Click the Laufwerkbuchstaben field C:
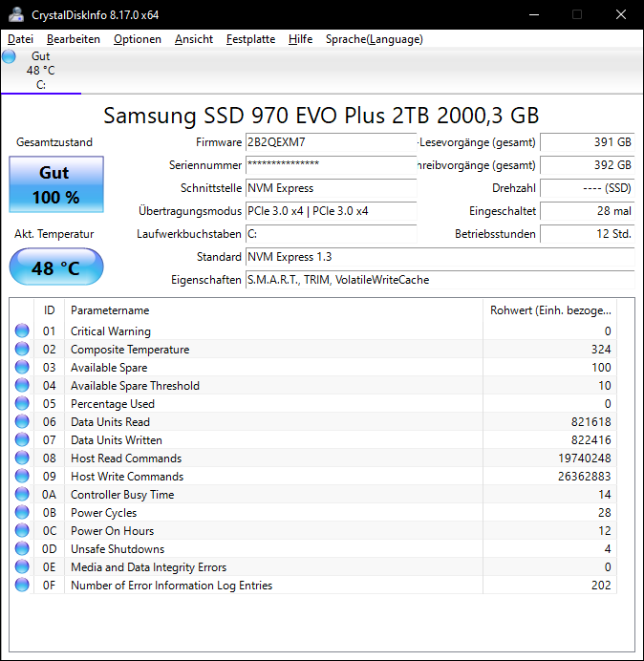This screenshot has height=661, width=644. 331,234
